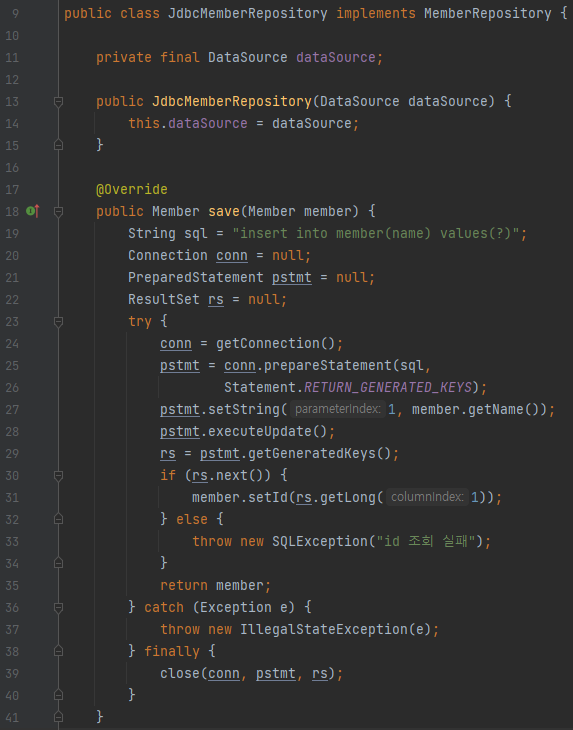
Task: Collapse the save method fold marker on line 18
Action: click(x=58, y=212)
